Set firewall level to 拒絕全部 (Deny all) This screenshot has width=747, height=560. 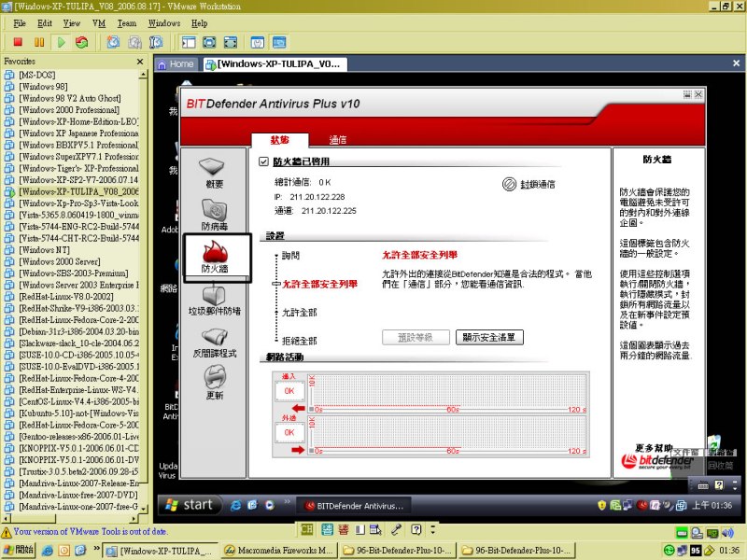coord(300,341)
